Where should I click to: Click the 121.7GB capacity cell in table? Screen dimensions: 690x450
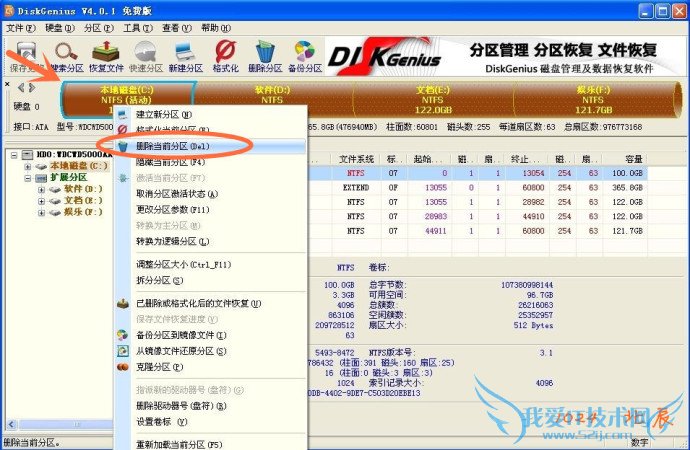(628, 231)
